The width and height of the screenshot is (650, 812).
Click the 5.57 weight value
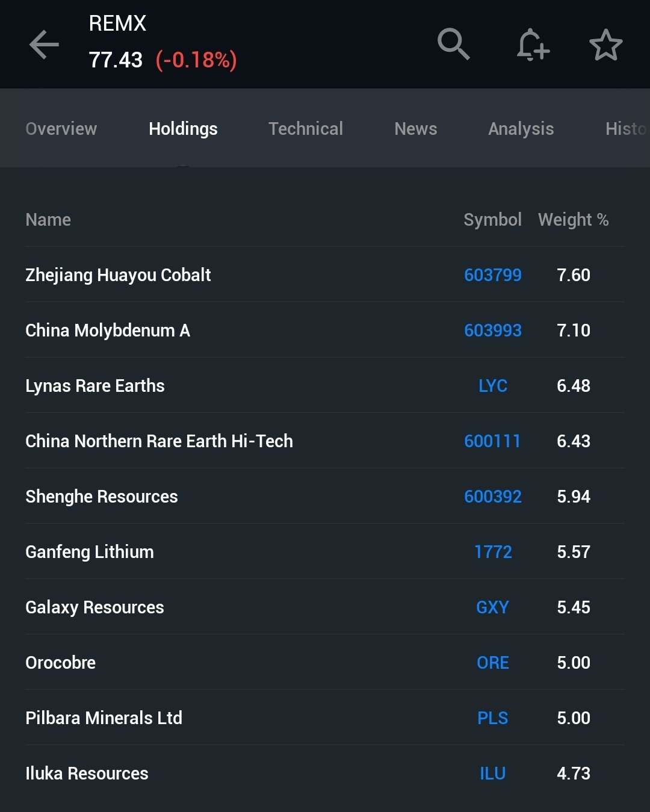click(x=574, y=552)
